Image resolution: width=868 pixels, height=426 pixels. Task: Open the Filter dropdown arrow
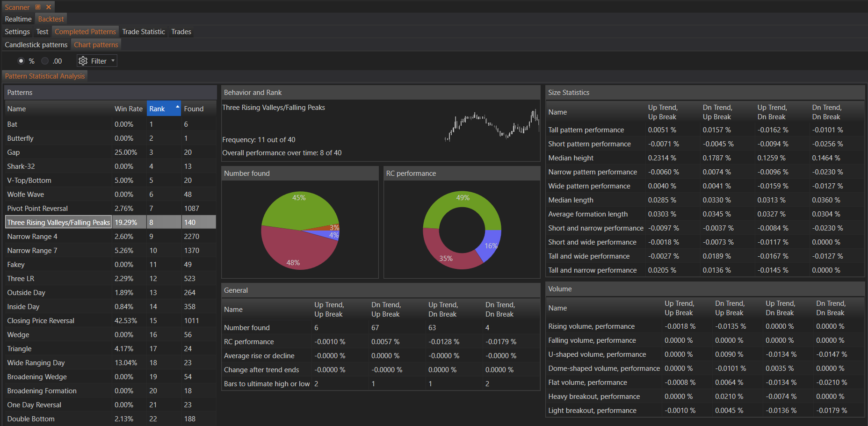(113, 61)
